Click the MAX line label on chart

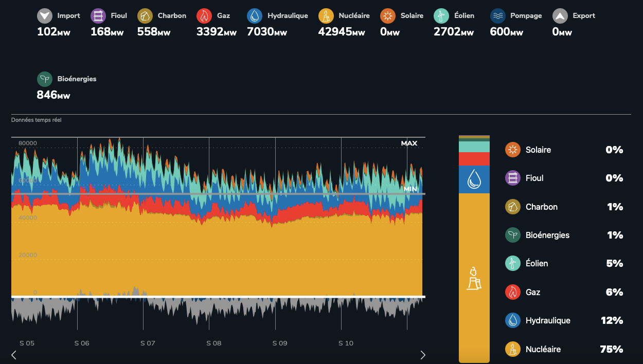(x=409, y=143)
